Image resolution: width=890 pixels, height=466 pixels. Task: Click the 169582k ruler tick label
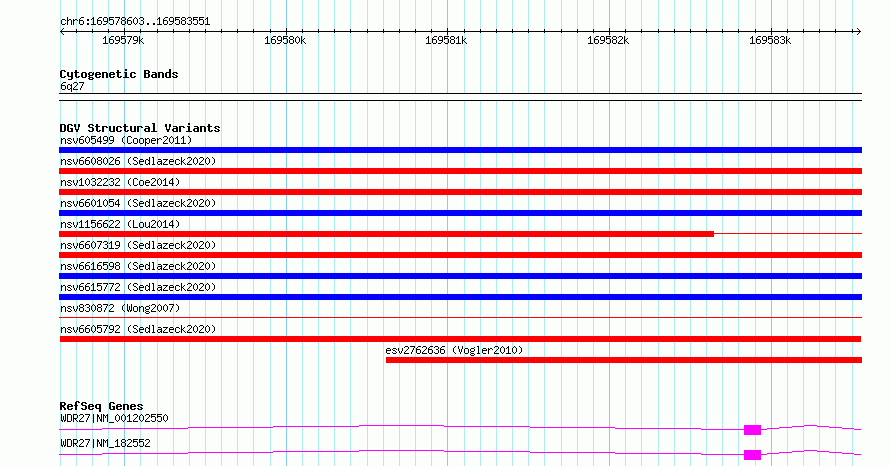coord(608,40)
